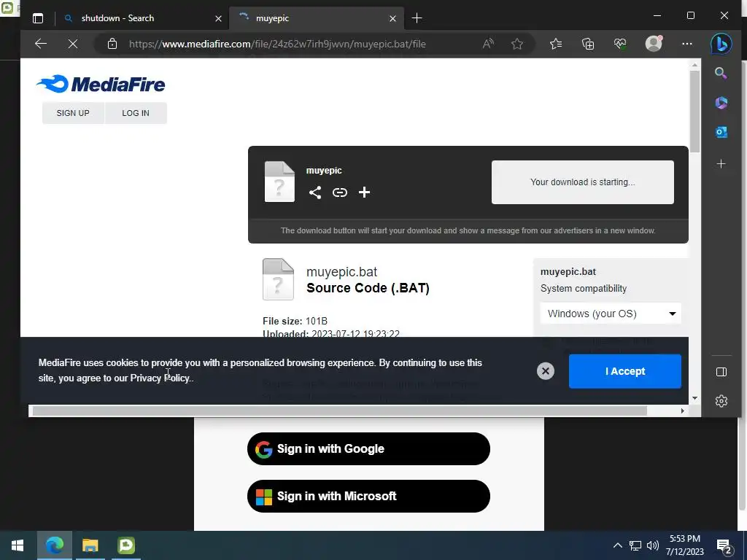The image size is (747, 560).
Task: Click the address bar URL
Action: pyautogui.click(x=277, y=44)
